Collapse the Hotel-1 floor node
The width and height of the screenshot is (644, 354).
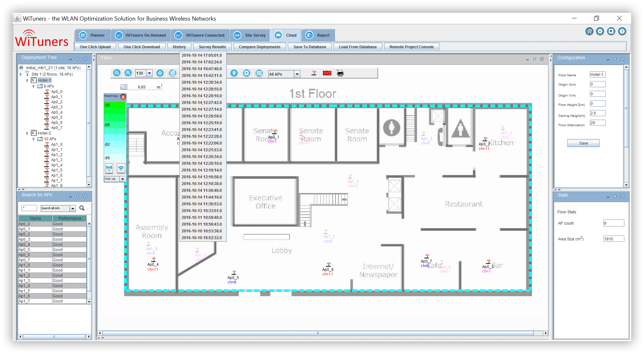(27, 80)
